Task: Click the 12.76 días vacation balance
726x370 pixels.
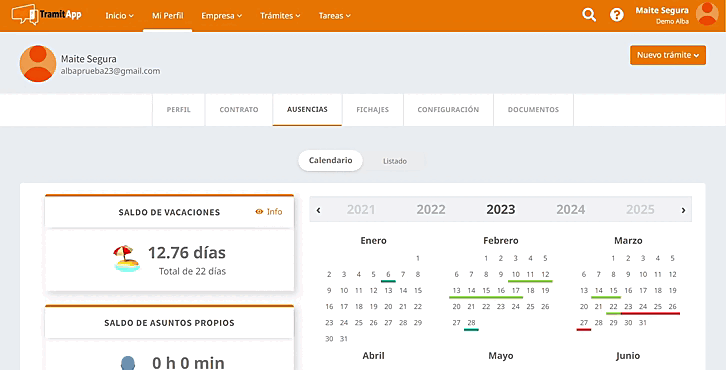Action: click(187, 253)
